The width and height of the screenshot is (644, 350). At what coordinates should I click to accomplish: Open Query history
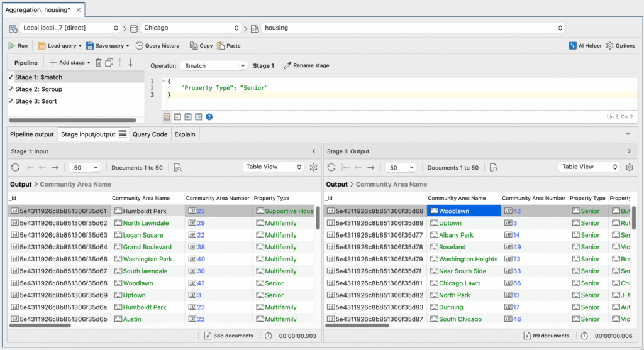(x=157, y=46)
